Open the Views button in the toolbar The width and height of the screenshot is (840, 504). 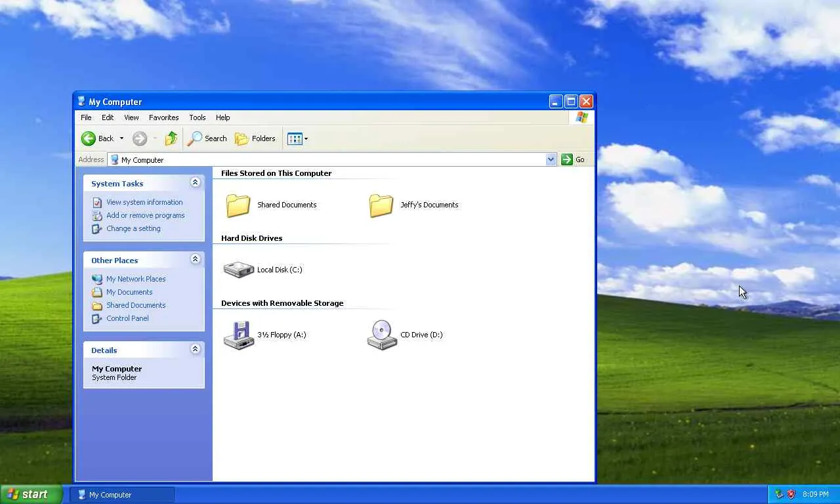coord(297,138)
